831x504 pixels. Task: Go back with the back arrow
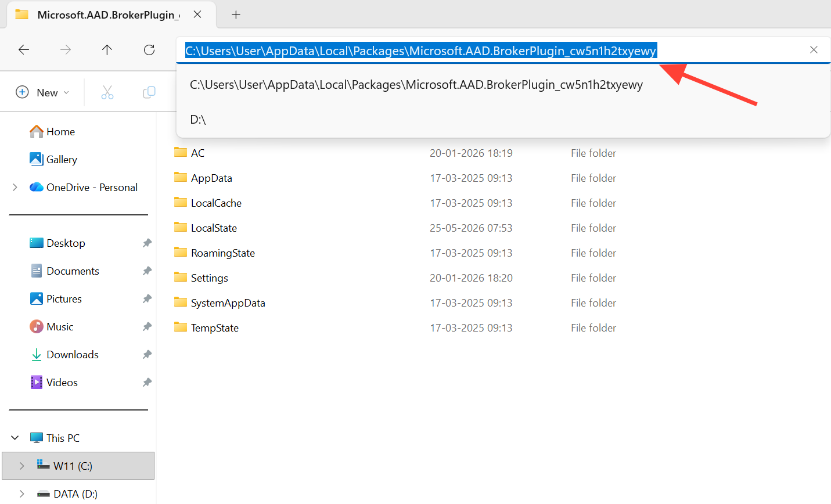click(24, 50)
